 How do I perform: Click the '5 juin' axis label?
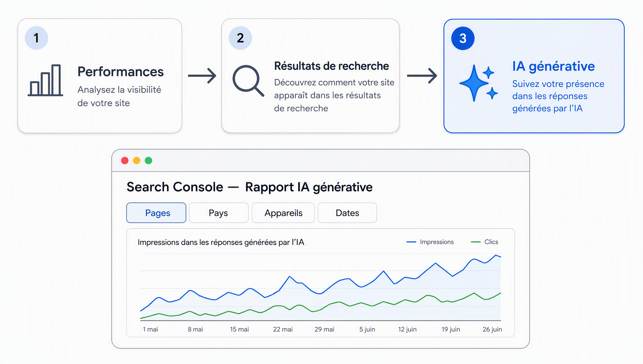tap(367, 329)
